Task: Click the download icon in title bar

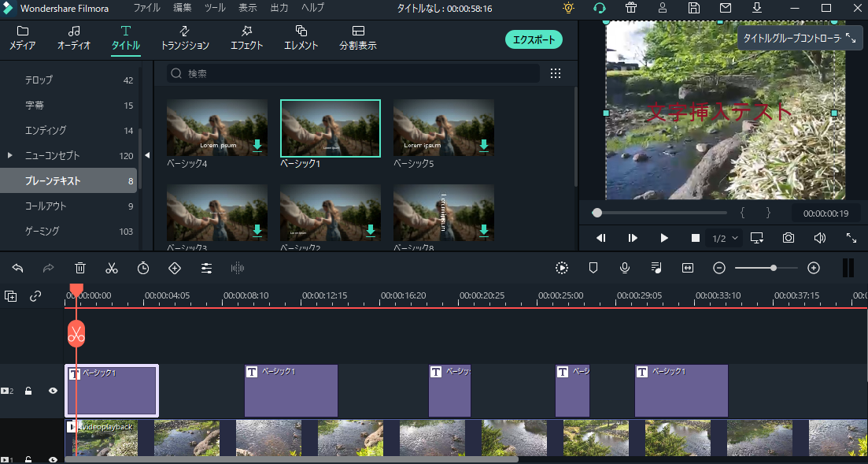Action: pyautogui.click(x=757, y=8)
